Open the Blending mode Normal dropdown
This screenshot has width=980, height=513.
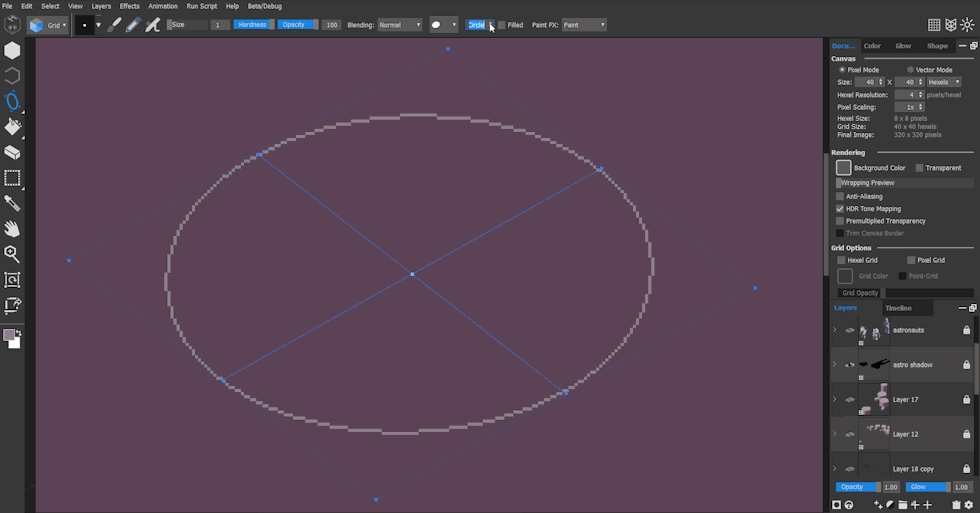[399, 25]
